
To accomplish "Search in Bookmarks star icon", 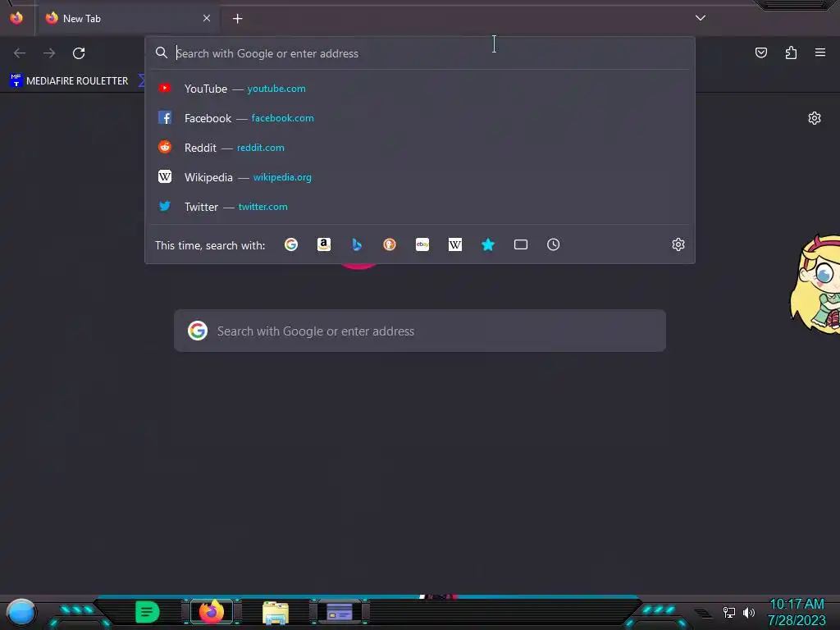I will pyautogui.click(x=487, y=244).
